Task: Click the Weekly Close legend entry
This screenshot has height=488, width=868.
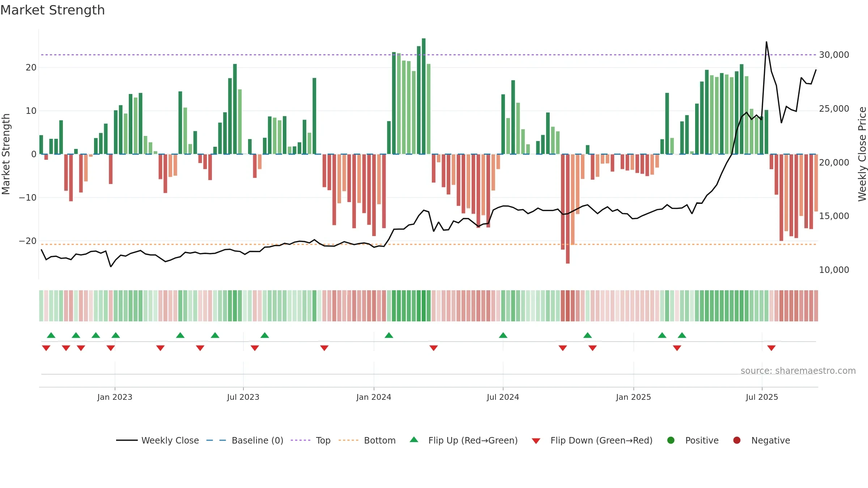Action: click(x=157, y=440)
